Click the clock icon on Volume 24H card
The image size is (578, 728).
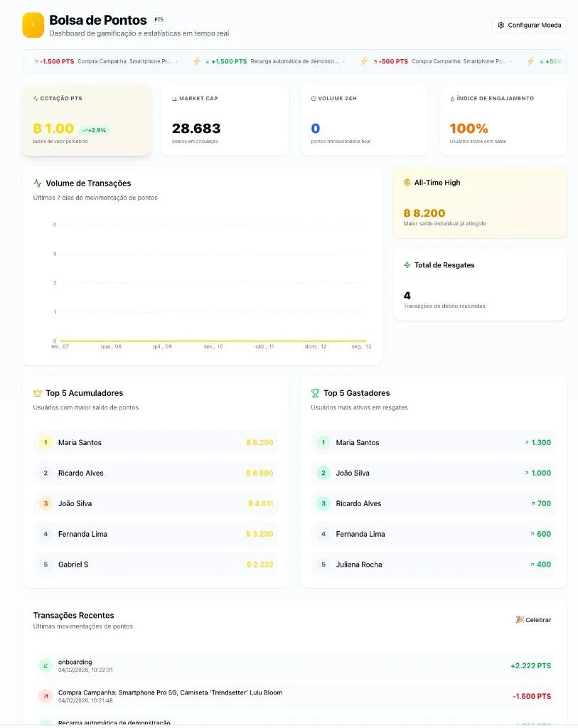(314, 98)
